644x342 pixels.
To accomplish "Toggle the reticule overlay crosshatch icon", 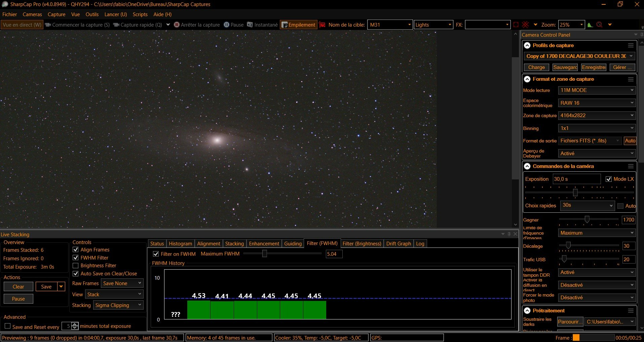I will 526,25.
